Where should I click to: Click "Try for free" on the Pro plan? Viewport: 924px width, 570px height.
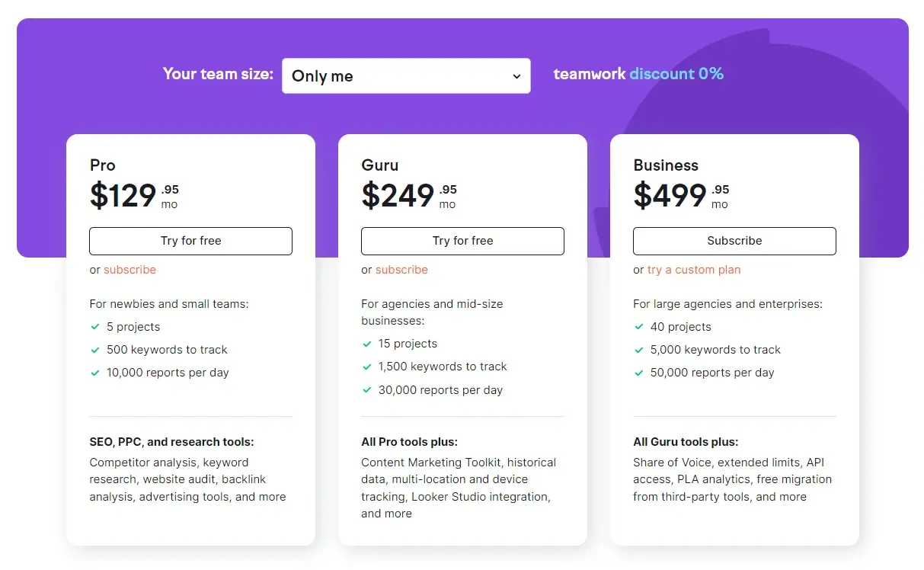(x=190, y=240)
